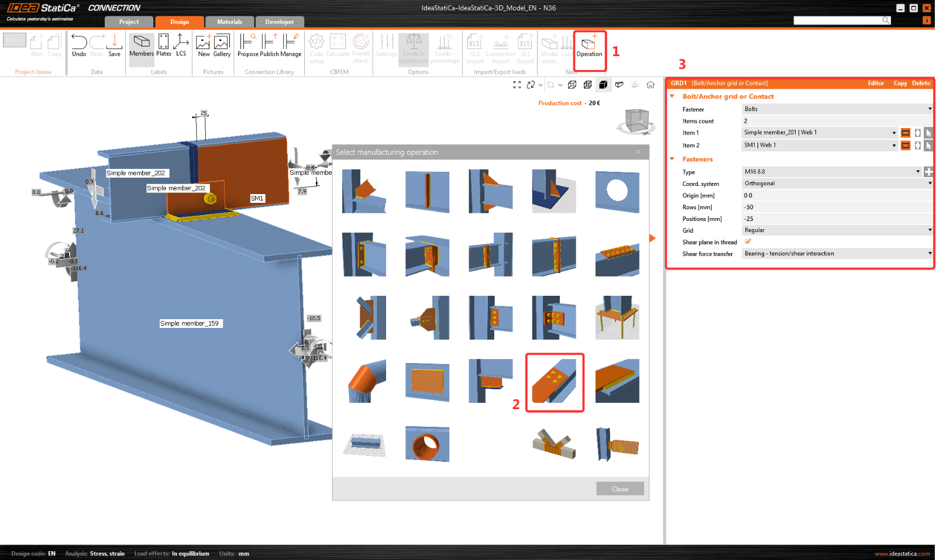Switch to the Materials tab
This screenshot has height=560, width=936.
pos(229,22)
